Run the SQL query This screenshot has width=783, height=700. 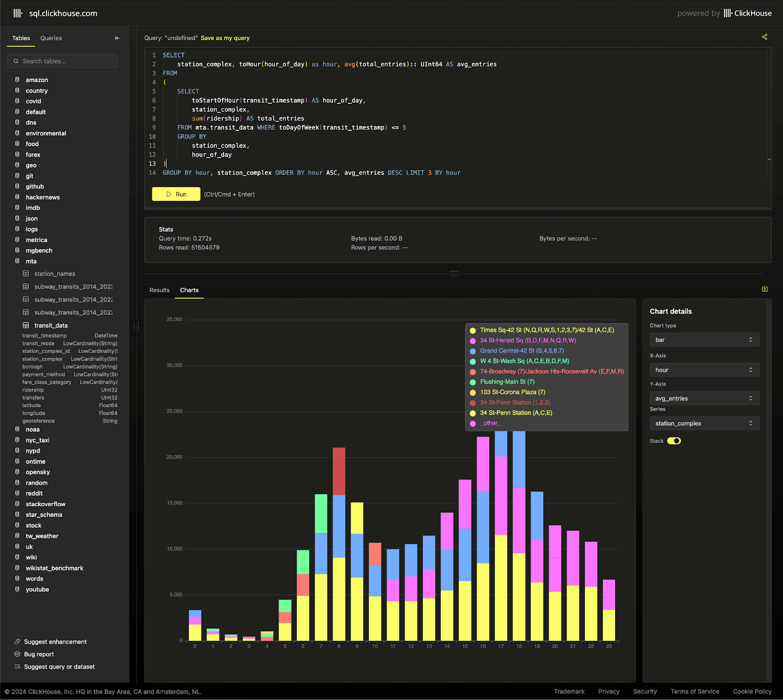click(x=176, y=194)
